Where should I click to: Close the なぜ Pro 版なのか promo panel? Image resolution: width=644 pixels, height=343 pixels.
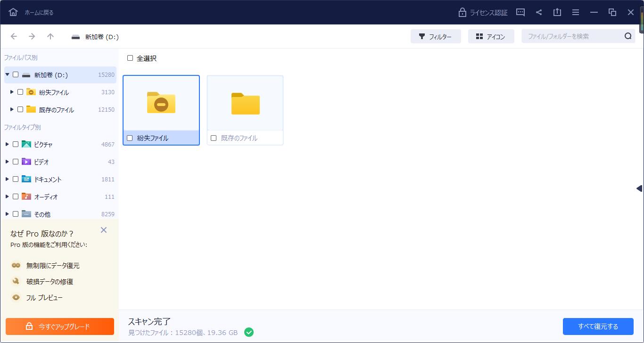coord(103,230)
